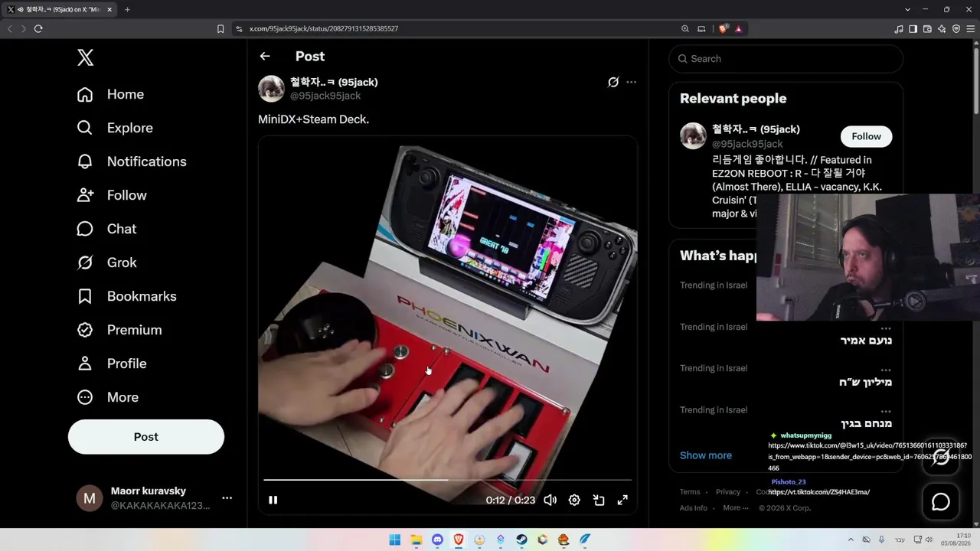This screenshot has width=980, height=551.
Task: Expand the More menu in the sidebar
Action: pos(108,397)
